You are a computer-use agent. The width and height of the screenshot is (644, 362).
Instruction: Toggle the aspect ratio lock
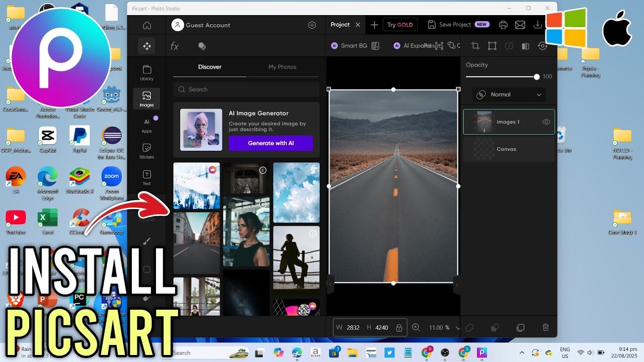pos(399,328)
